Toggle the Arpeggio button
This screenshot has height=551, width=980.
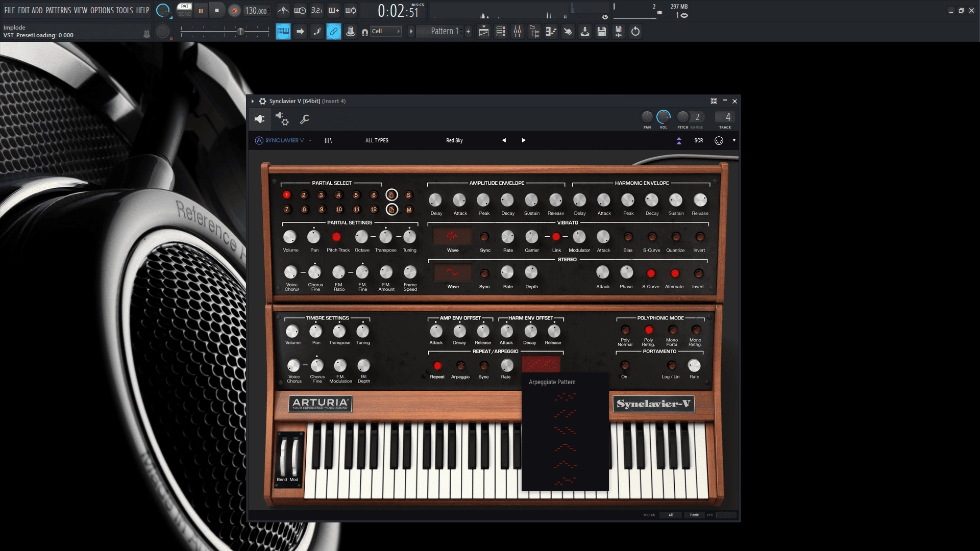pos(460,366)
